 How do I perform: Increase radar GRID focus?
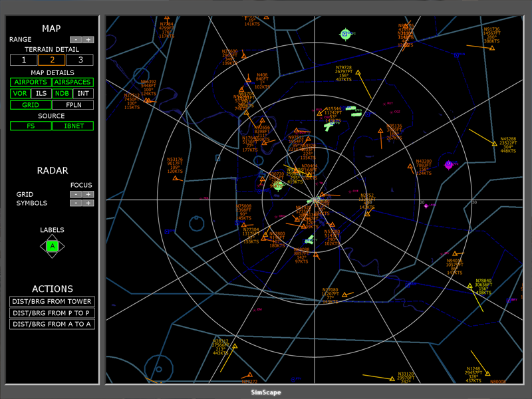click(x=88, y=194)
